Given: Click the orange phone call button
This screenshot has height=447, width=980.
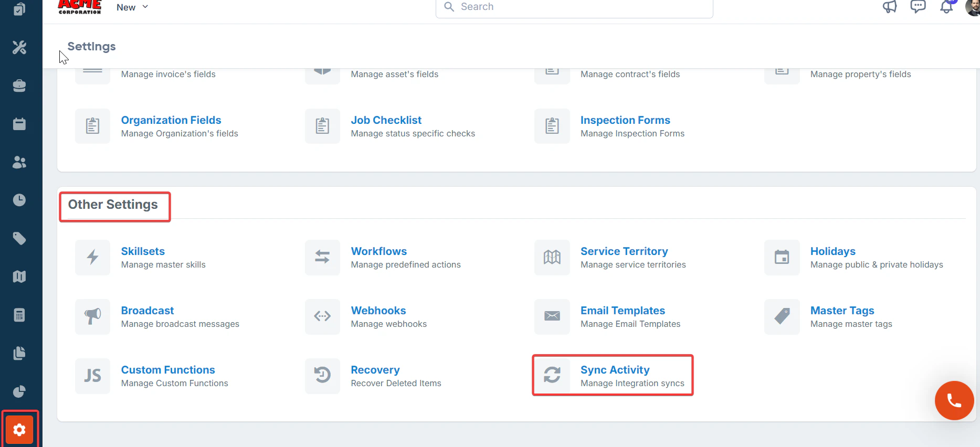Looking at the screenshot, I should (954, 401).
